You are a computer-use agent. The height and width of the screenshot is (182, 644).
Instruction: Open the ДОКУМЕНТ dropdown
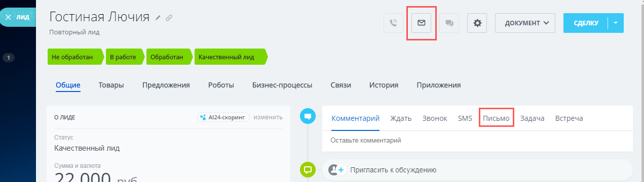525,23
